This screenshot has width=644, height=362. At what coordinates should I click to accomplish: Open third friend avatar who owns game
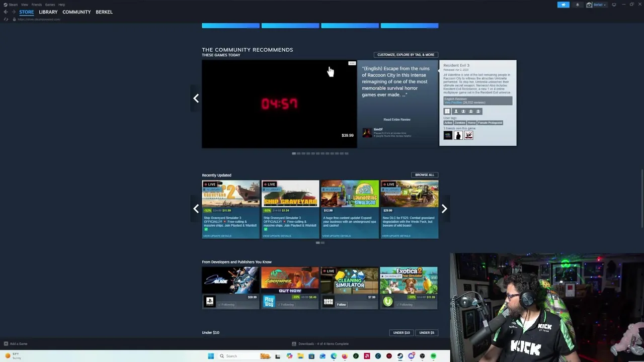pos(468,135)
